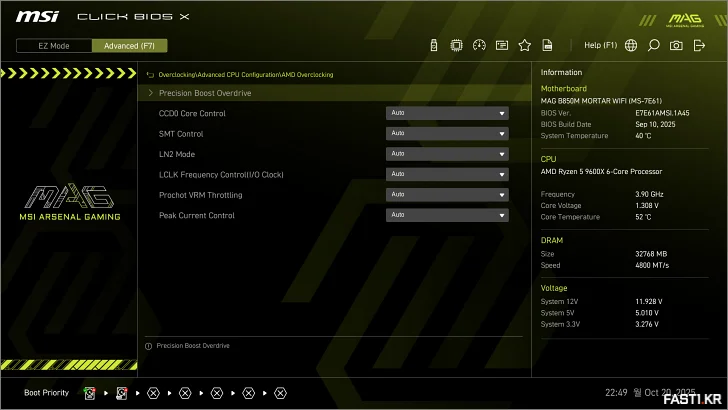Viewport: 728px width, 410px height.
Task: Select first boot priority drive icon
Action: (x=90, y=393)
